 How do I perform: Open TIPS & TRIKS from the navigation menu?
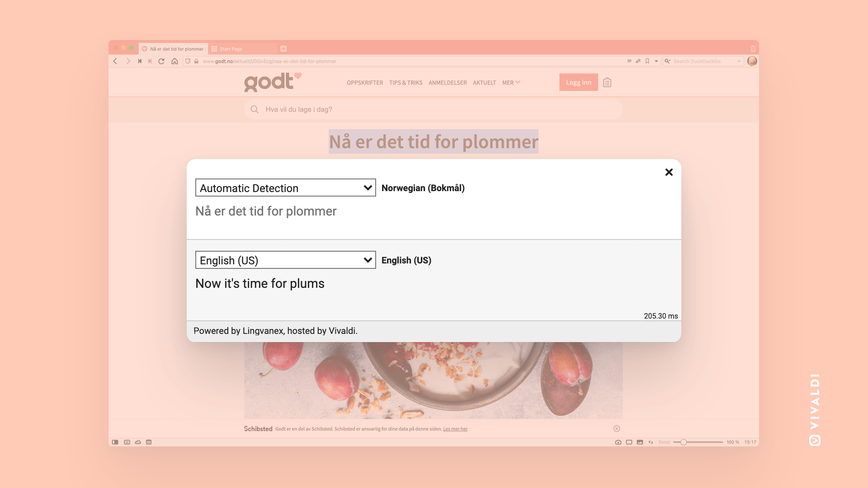[x=406, y=82]
